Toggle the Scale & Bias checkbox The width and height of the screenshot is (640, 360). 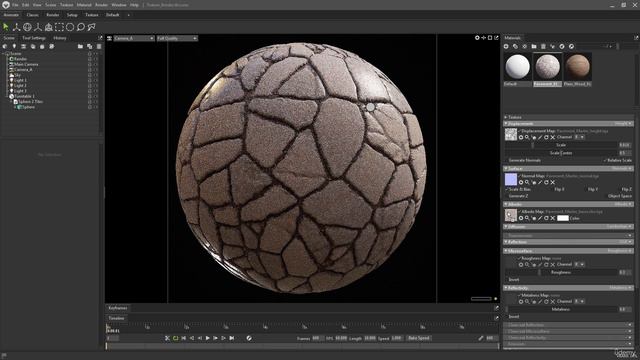click(517, 189)
